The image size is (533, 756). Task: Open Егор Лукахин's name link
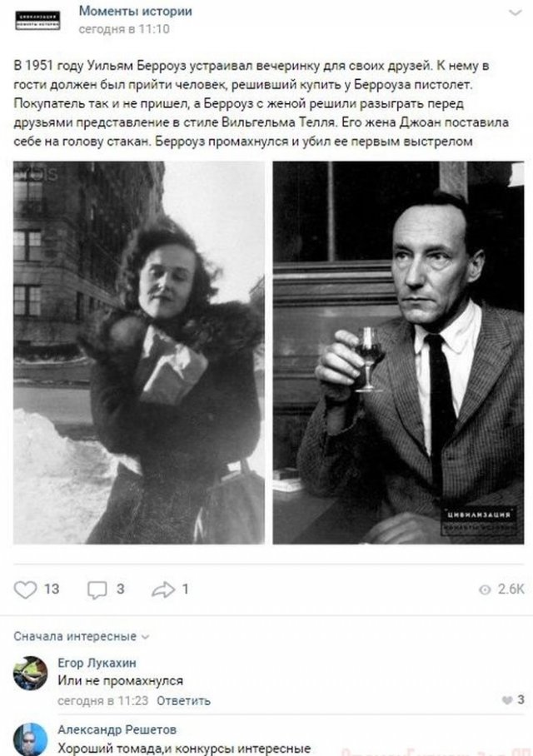(97, 663)
